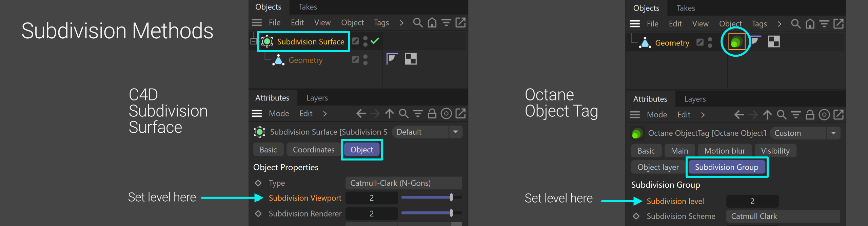This screenshot has width=868, height=226.
Task: Click the checkerboard texture tag under Subdivision Surface
Action: tap(411, 59)
